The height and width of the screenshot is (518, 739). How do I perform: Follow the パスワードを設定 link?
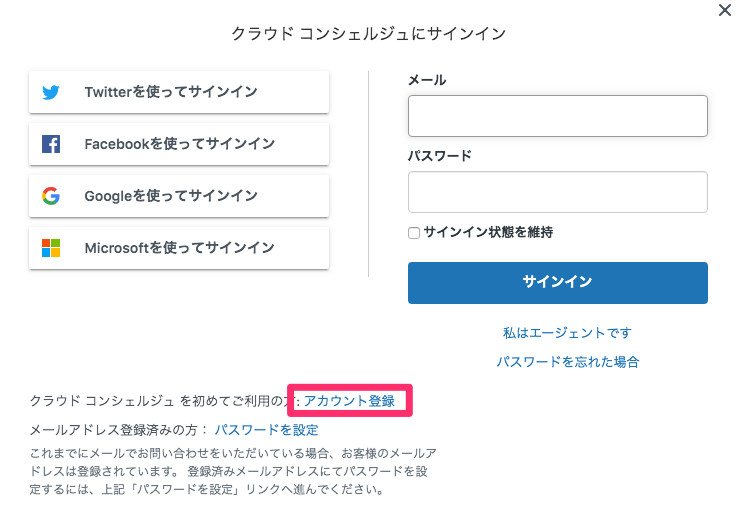coord(266,430)
